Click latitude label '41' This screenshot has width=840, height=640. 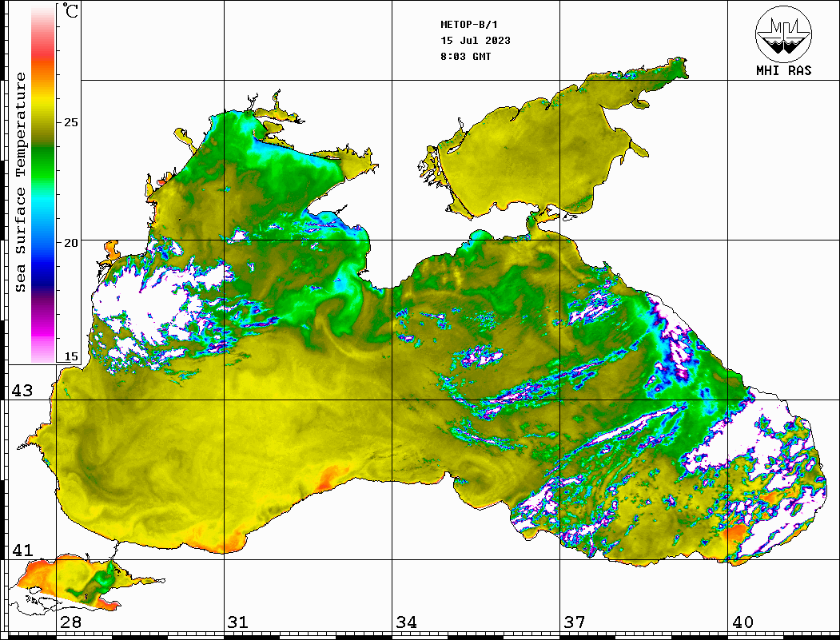point(22,550)
